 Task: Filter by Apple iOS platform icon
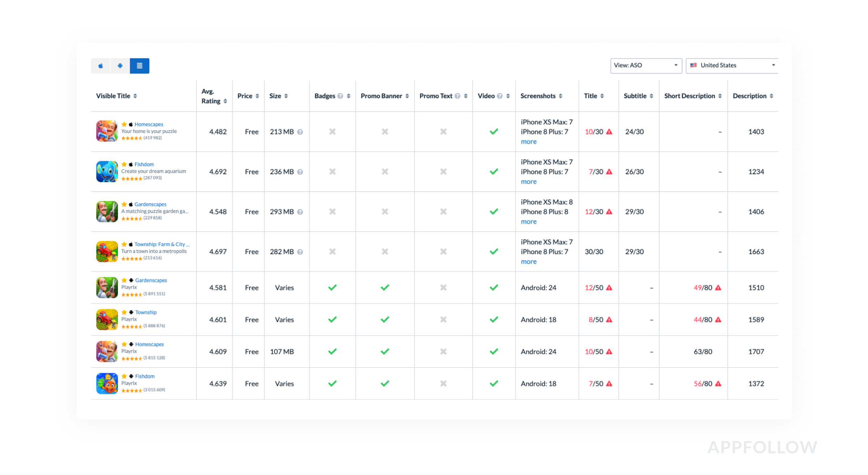101,66
